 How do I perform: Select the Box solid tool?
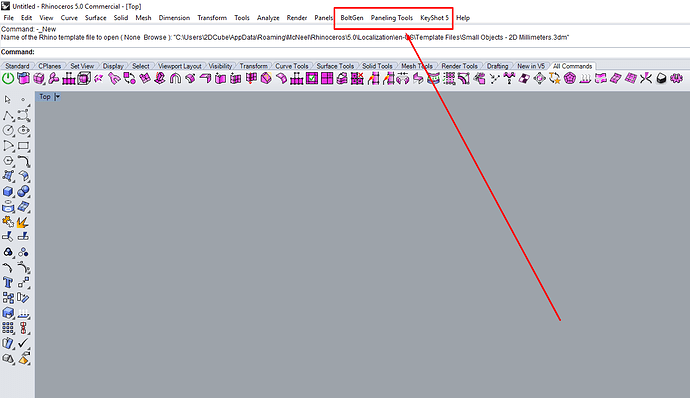point(8,192)
